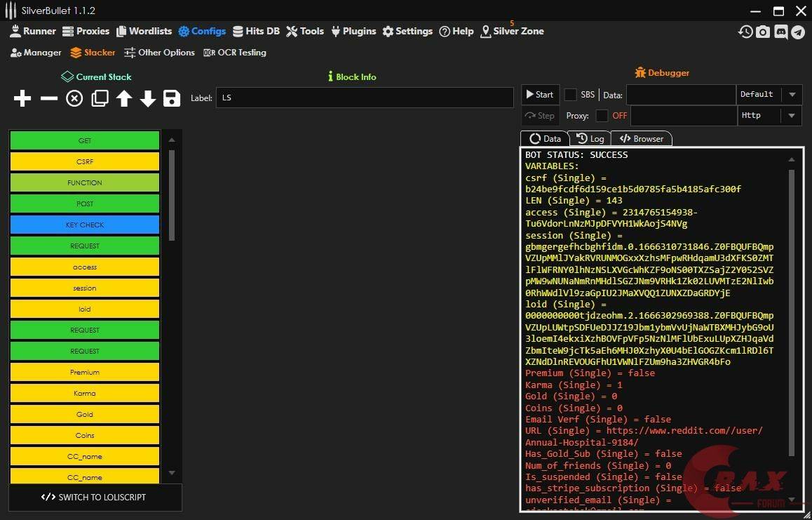
Task: Move block up with up arrow
Action: (124, 98)
